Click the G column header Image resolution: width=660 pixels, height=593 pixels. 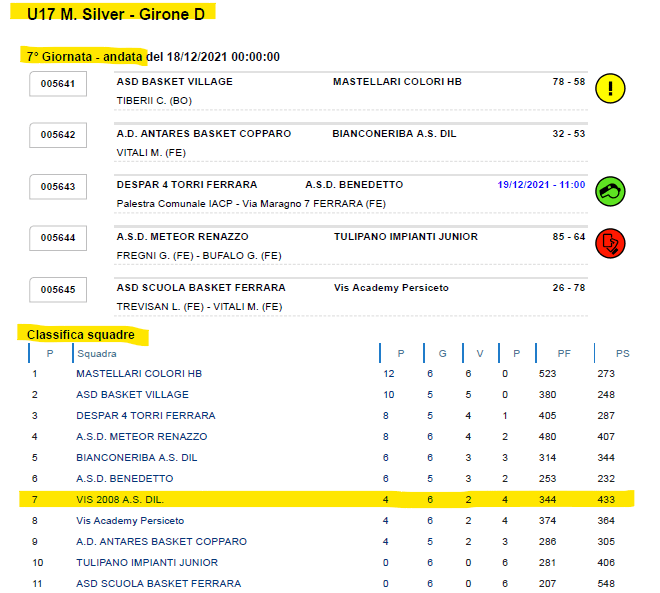click(442, 354)
